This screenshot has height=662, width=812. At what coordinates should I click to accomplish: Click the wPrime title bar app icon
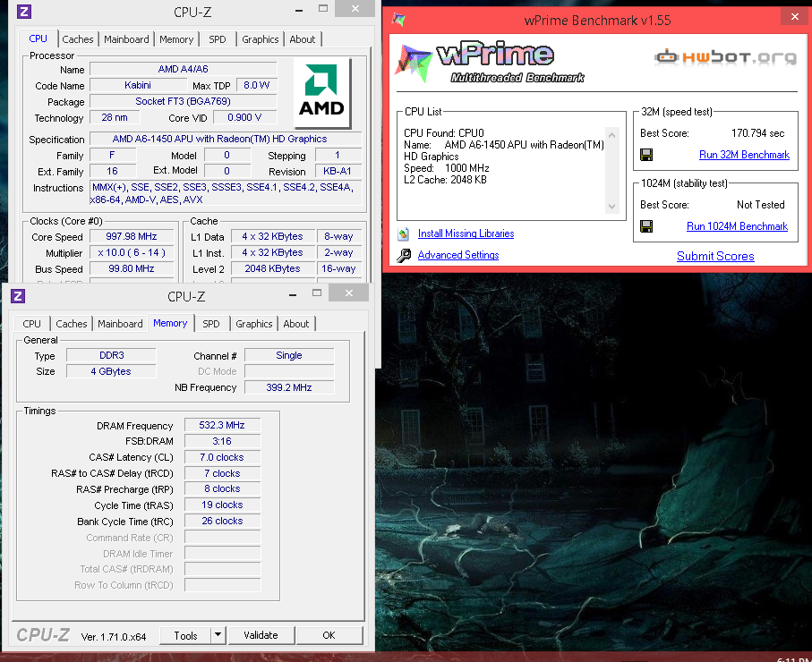click(x=398, y=20)
